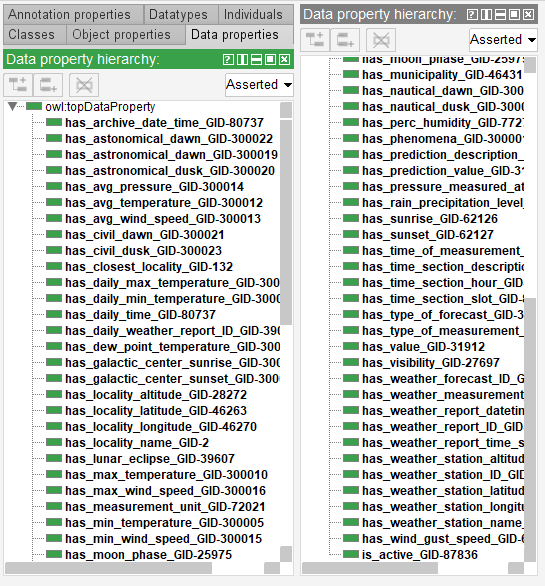
Task: Click left panel vertical scrollbar thumb
Action: click(286, 222)
